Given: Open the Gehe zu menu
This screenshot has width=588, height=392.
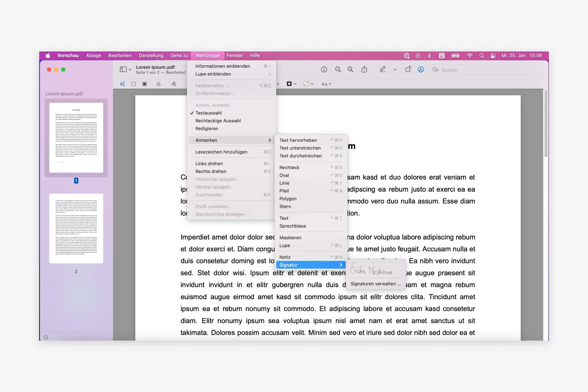Looking at the screenshot, I should 179,56.
